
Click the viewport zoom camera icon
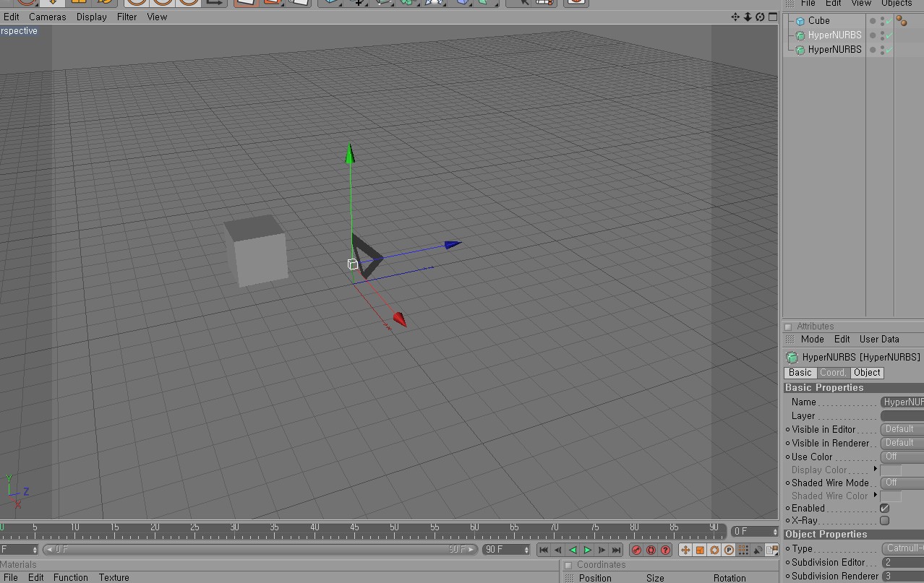748,17
